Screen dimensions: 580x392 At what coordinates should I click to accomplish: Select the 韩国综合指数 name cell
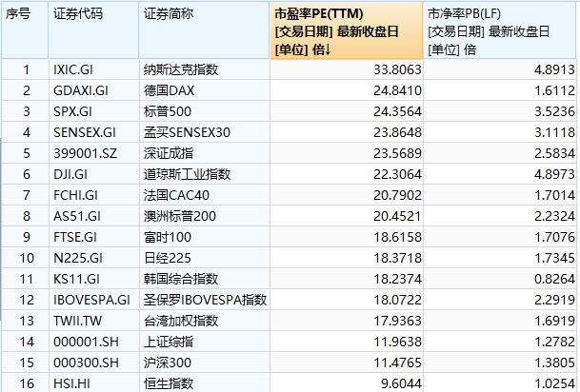[x=204, y=279]
